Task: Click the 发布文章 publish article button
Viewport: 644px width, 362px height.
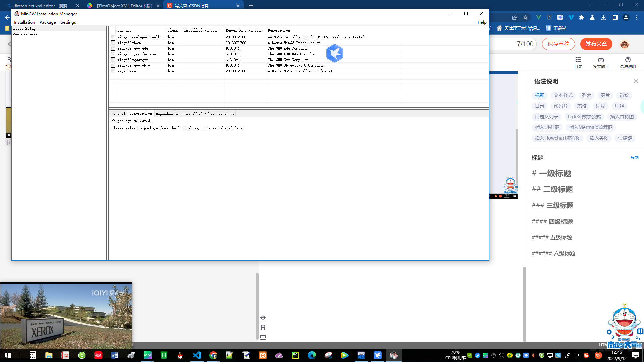Action: pyautogui.click(x=596, y=44)
